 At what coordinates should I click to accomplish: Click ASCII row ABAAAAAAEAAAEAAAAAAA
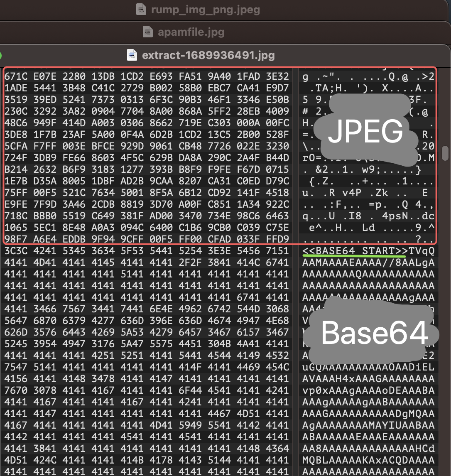point(368,437)
